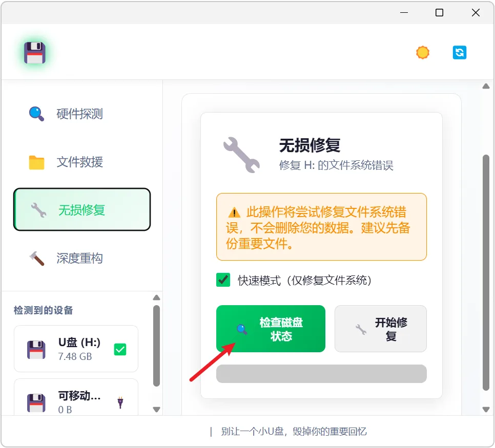495x448 pixels.
Task: Click the floppy icon of U盘 (H:)
Action: point(36,350)
